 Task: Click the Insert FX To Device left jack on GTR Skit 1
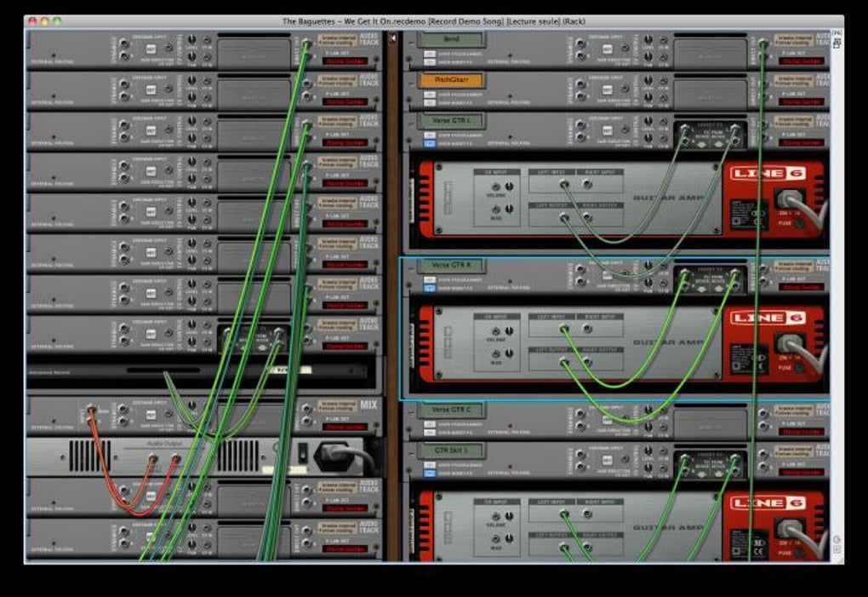tap(685, 459)
